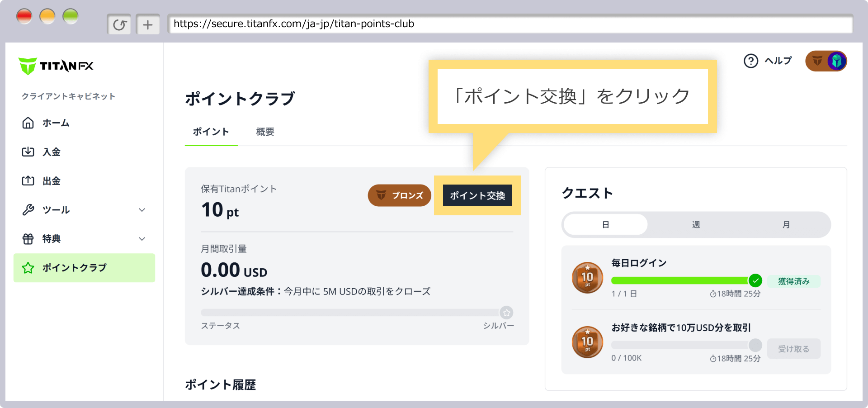
Task: Click 受け取る on the 100K trade quest
Action: (x=794, y=348)
